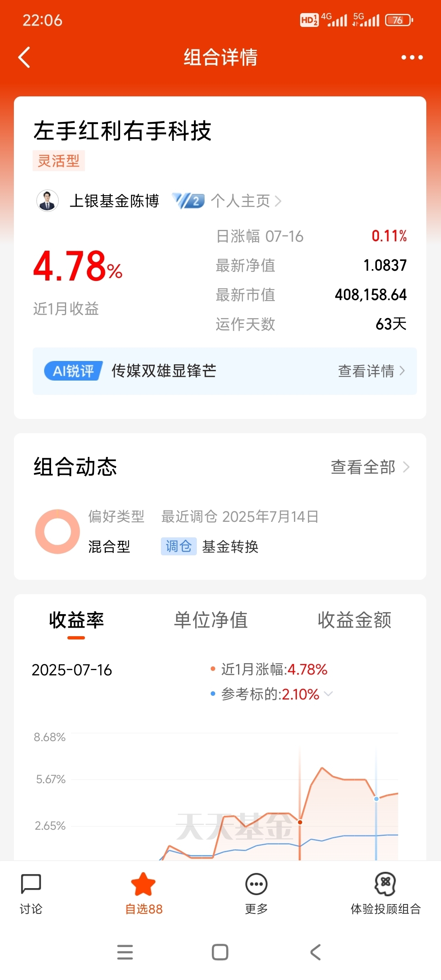
Task: Tap the 调仓 基金转换 entry
Action: [x=210, y=546]
